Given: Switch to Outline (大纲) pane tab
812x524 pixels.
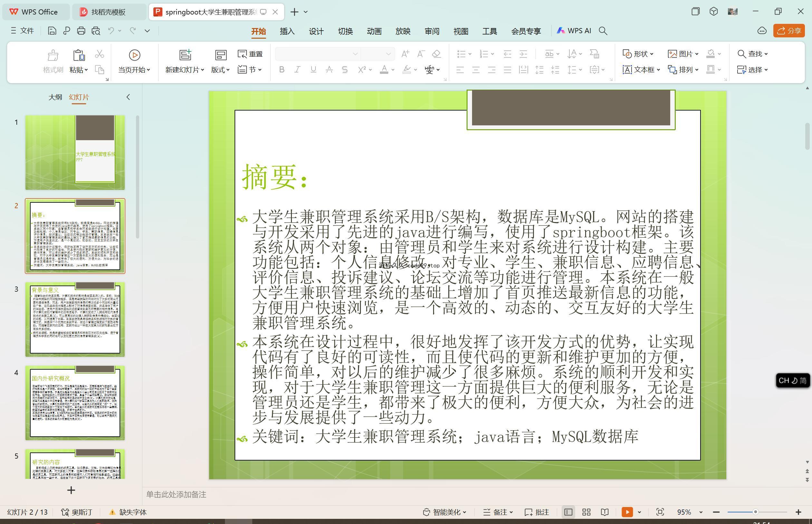Looking at the screenshot, I should coord(55,97).
